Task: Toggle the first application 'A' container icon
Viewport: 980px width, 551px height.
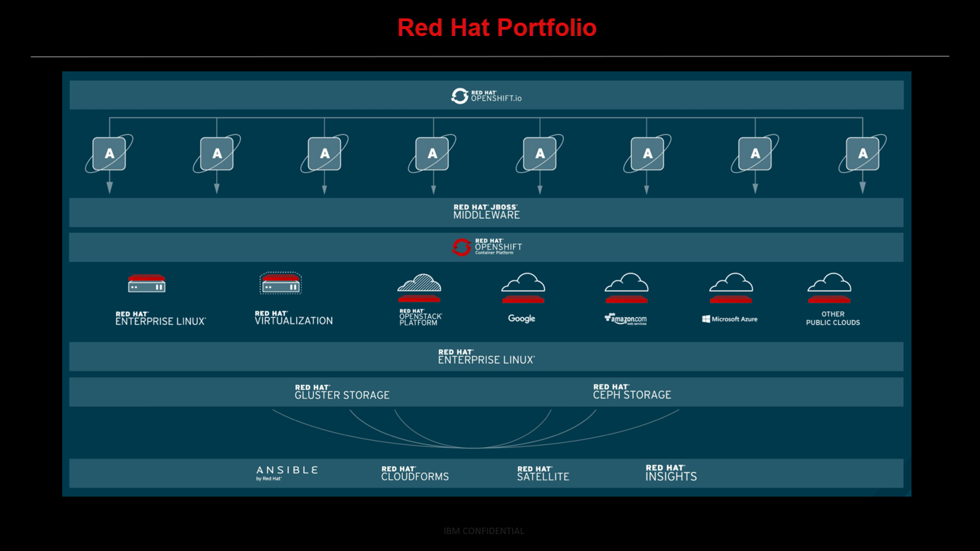Action: point(110,153)
